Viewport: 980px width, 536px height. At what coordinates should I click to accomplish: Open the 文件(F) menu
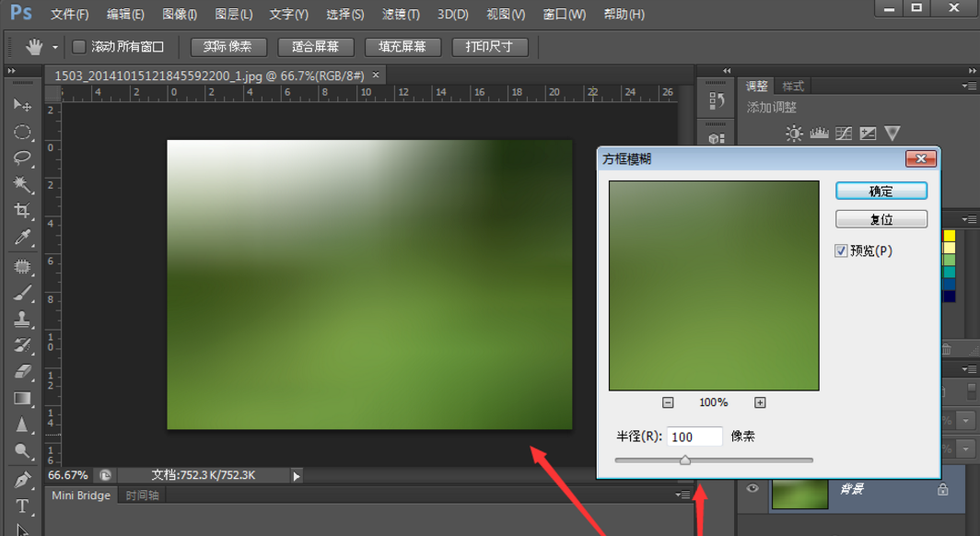(x=69, y=14)
